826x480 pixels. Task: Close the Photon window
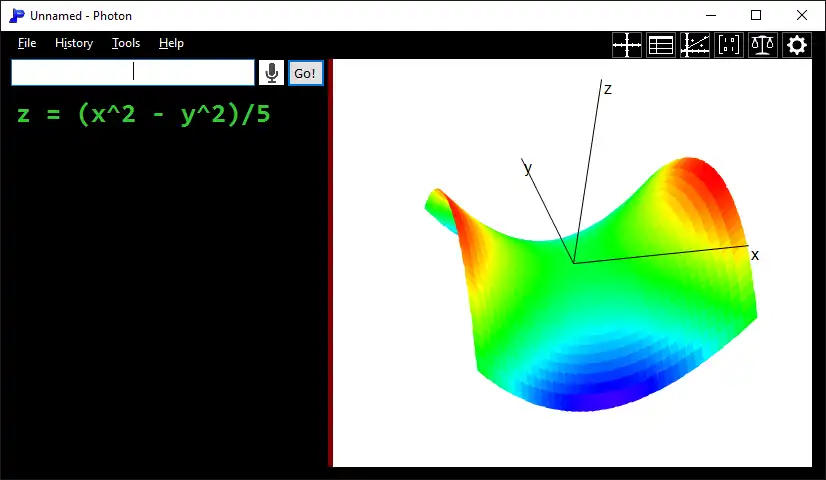click(802, 15)
